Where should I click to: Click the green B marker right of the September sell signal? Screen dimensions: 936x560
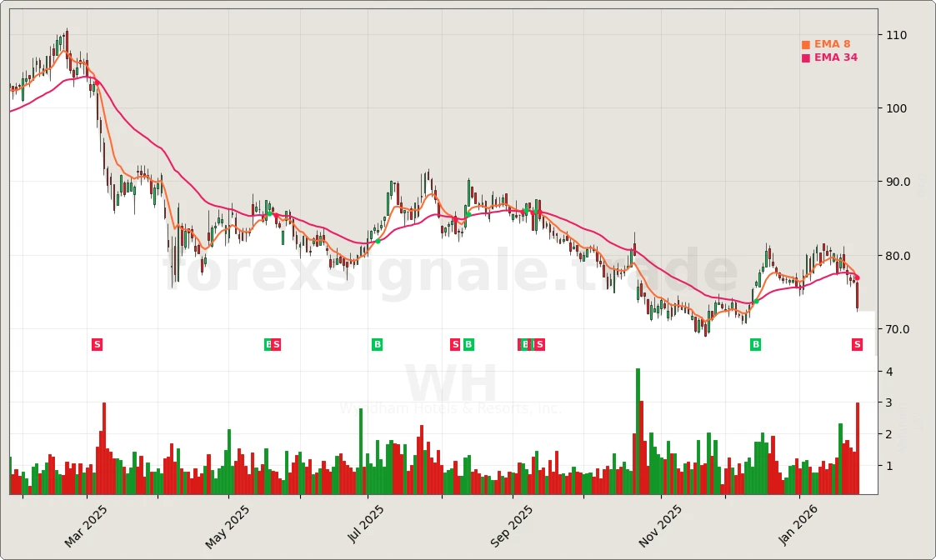(468, 344)
